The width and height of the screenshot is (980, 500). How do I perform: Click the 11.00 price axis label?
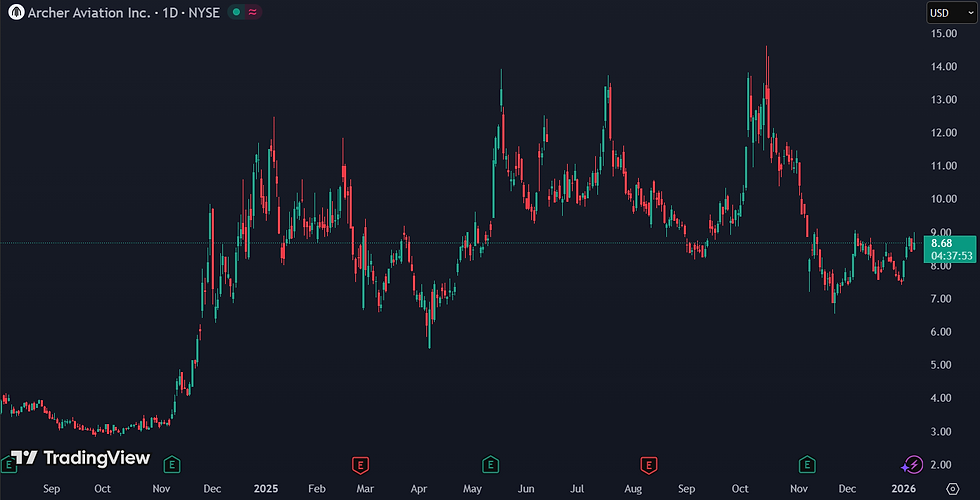tap(943, 166)
